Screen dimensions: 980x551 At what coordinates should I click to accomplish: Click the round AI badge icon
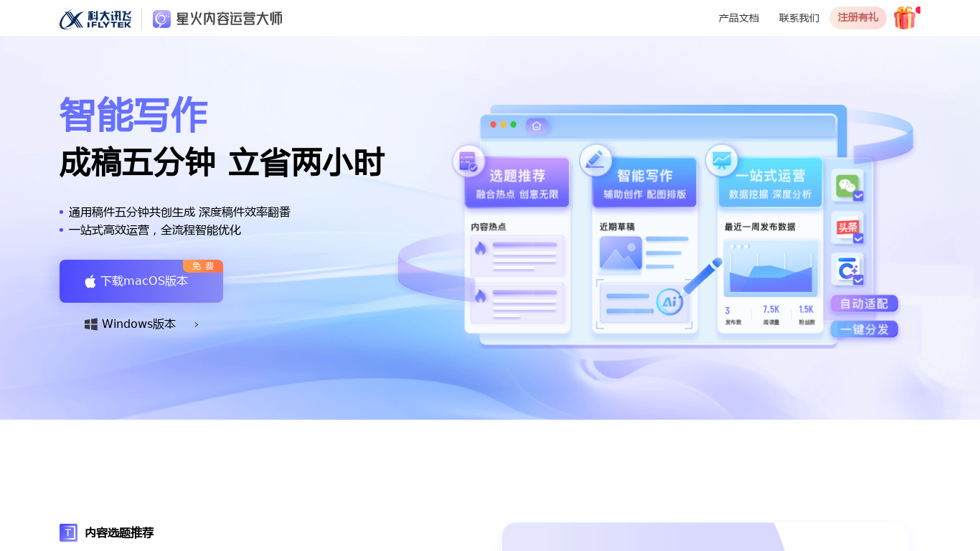(669, 302)
